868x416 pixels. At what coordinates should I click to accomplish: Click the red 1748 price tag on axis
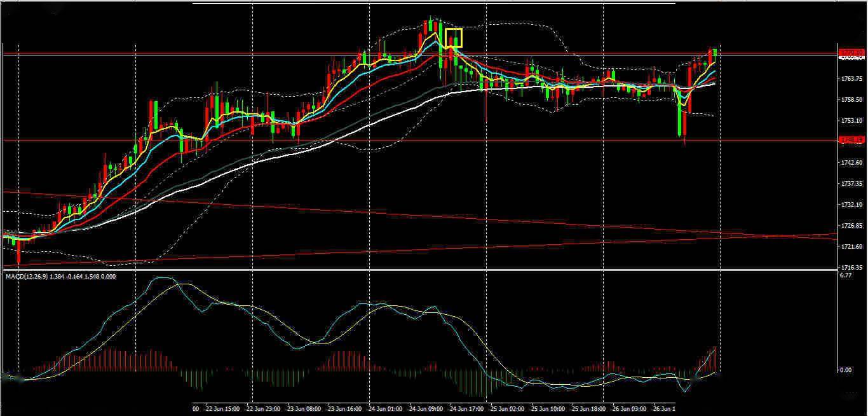[x=851, y=140]
